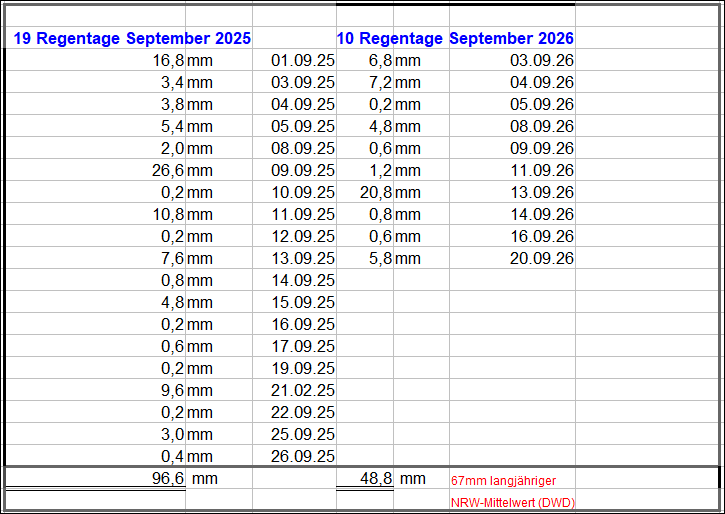This screenshot has width=725, height=514.
Task: Click the date cell 04.09.26
Action: coord(542,82)
